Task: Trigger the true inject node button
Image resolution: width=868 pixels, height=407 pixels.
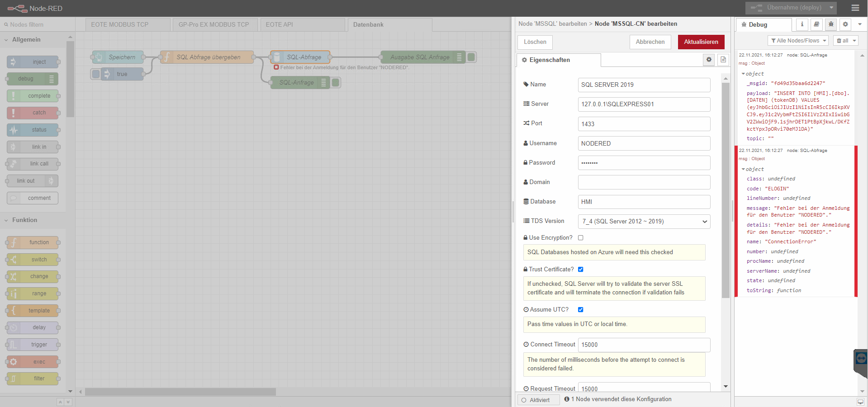Action: point(96,74)
